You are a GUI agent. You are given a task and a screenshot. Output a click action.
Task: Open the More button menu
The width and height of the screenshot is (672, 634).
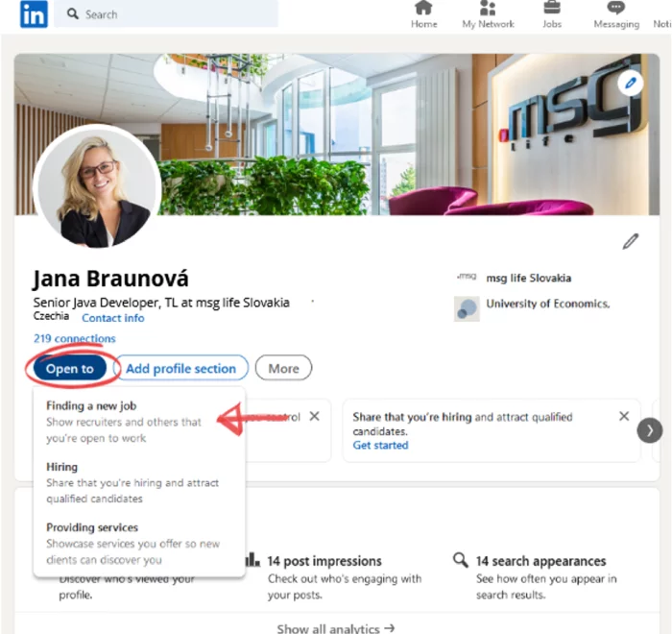click(x=284, y=368)
